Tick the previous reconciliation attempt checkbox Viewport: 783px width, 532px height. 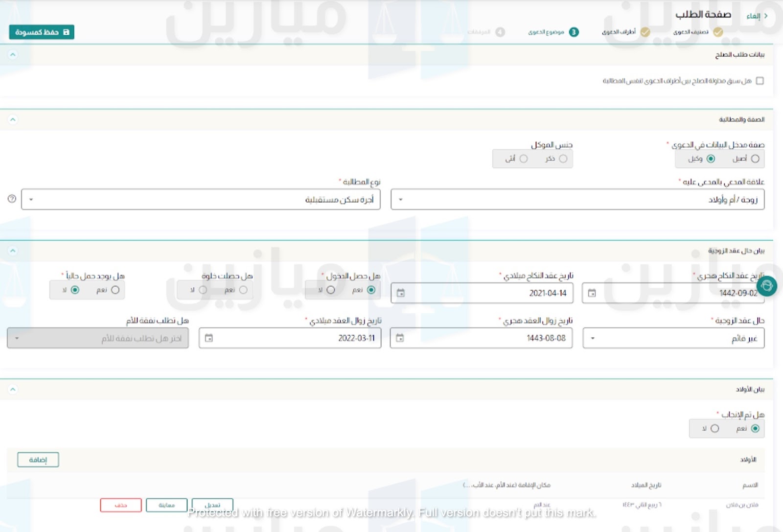(x=760, y=81)
